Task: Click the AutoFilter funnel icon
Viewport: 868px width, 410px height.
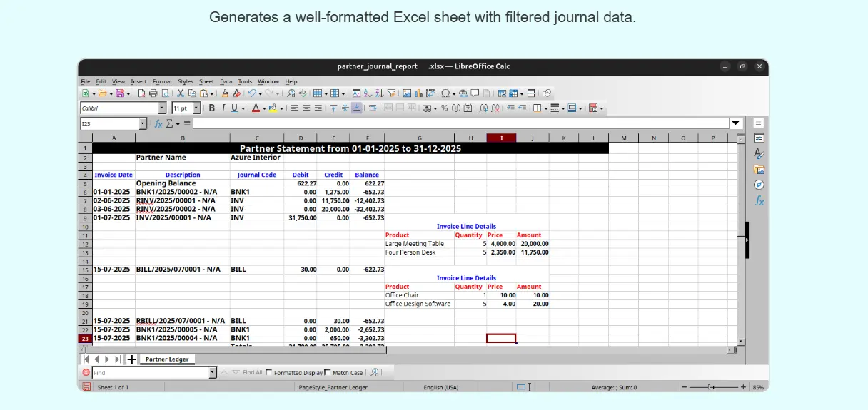Action: 390,93
